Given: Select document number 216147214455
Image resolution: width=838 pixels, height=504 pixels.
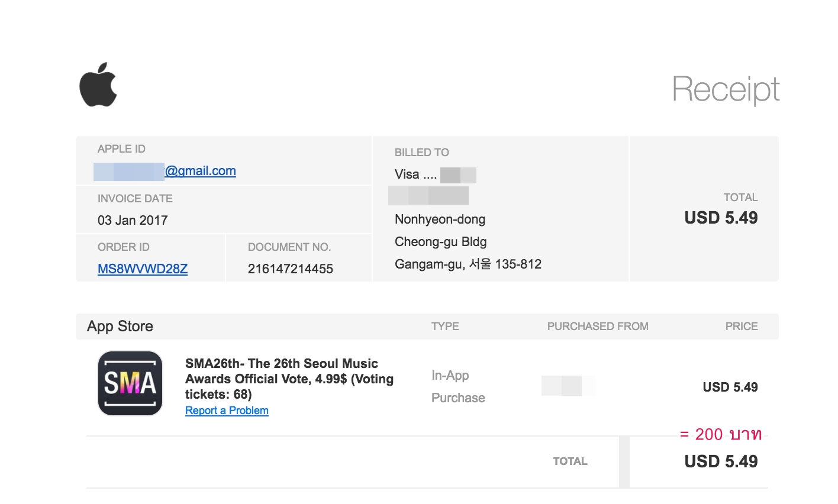Looking at the screenshot, I should coord(291,269).
